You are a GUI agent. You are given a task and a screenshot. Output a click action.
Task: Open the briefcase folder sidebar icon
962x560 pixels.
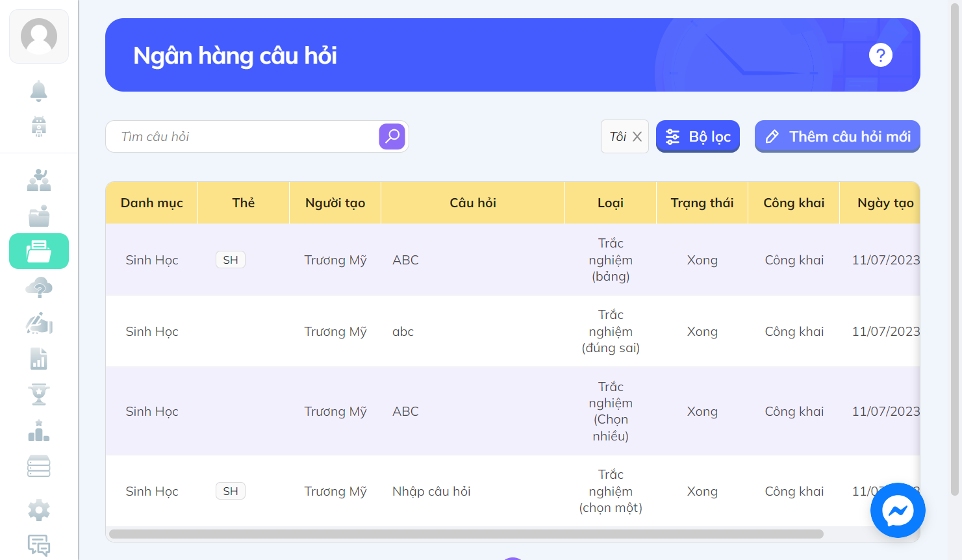[x=39, y=216]
